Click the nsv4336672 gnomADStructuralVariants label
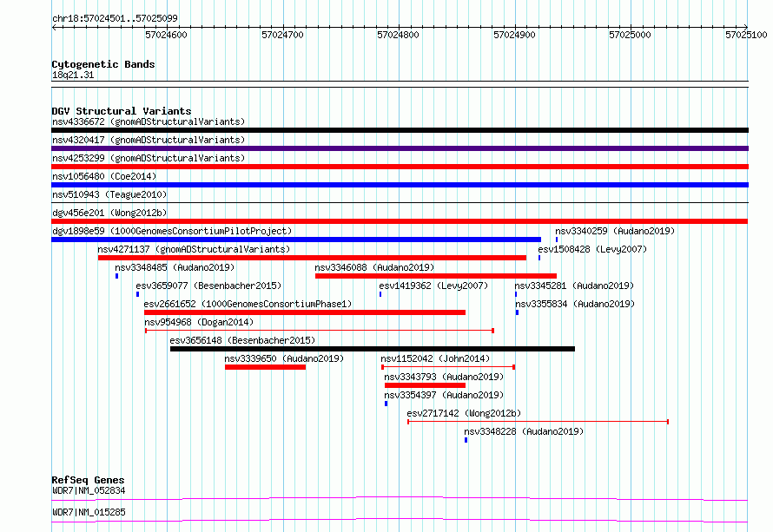 (149, 122)
